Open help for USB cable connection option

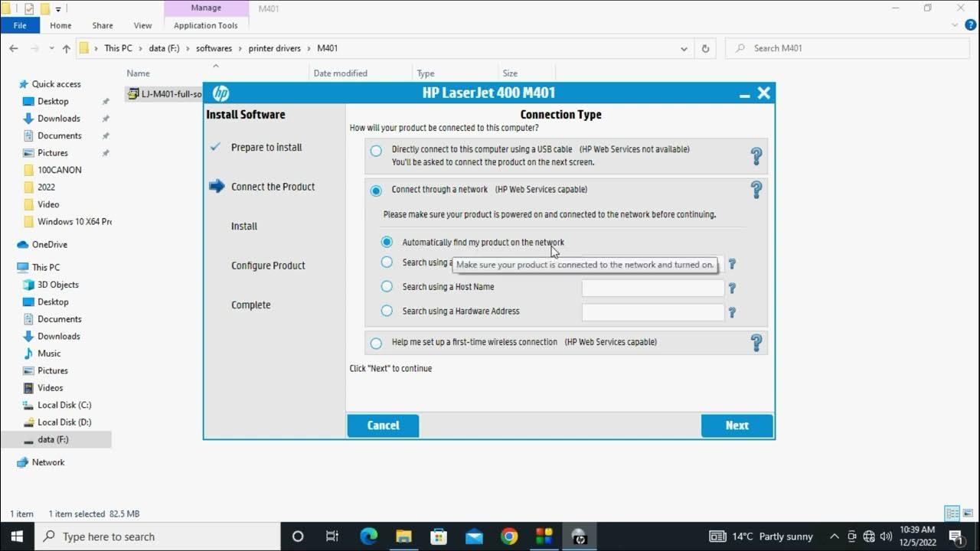pos(756,156)
